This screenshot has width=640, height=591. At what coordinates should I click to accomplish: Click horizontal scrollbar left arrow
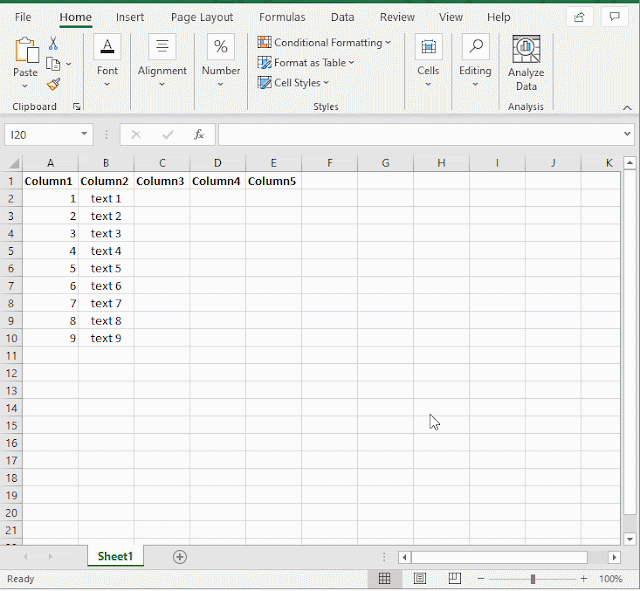[404, 557]
